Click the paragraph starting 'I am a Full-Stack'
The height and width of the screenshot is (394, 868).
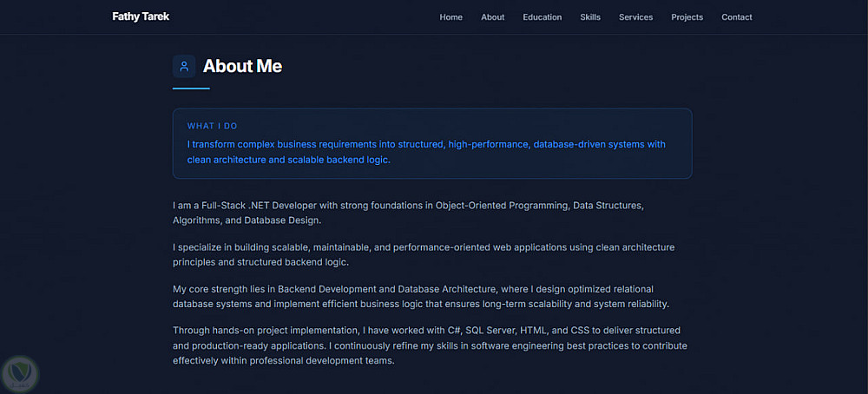click(x=407, y=213)
